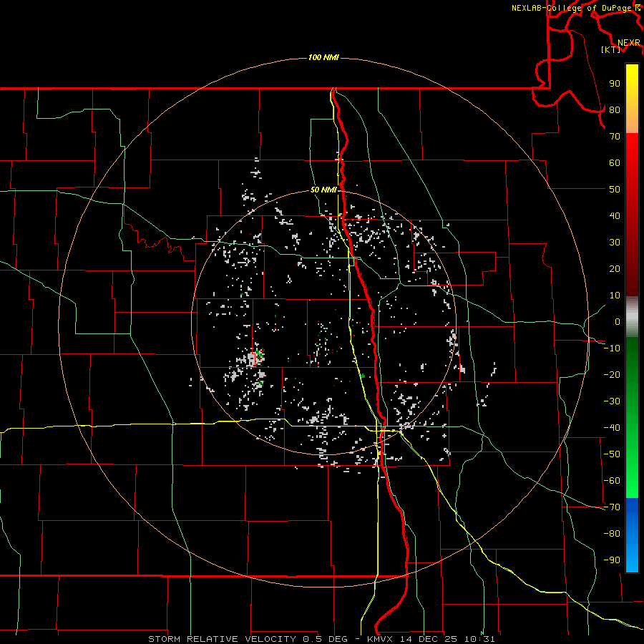Click the 90 label on the velocity scale
Image resolution: width=644 pixels, height=644 pixels.
click(x=615, y=84)
